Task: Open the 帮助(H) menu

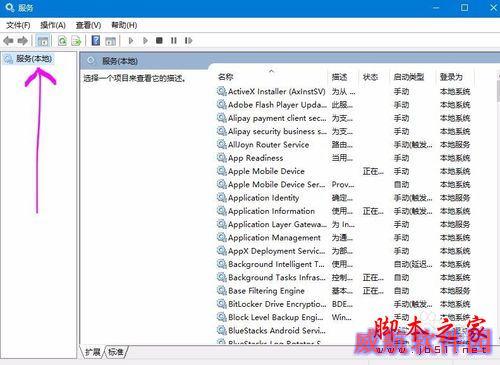Action: point(124,25)
